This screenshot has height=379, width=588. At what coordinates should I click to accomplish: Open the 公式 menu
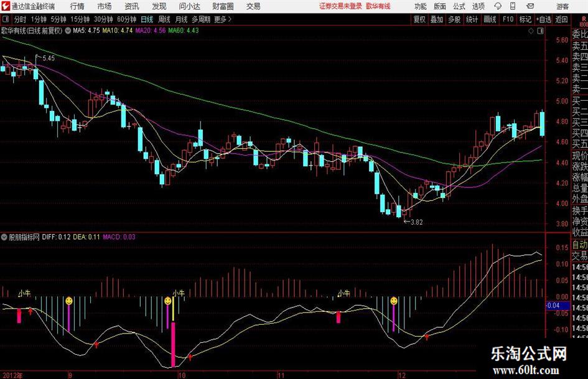(x=459, y=6)
